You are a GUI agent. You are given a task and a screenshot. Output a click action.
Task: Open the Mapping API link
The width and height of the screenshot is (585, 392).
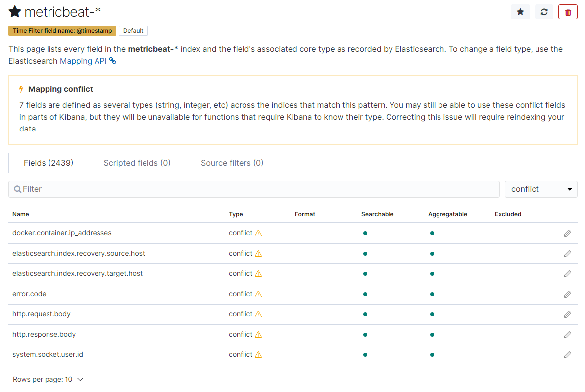pos(83,61)
